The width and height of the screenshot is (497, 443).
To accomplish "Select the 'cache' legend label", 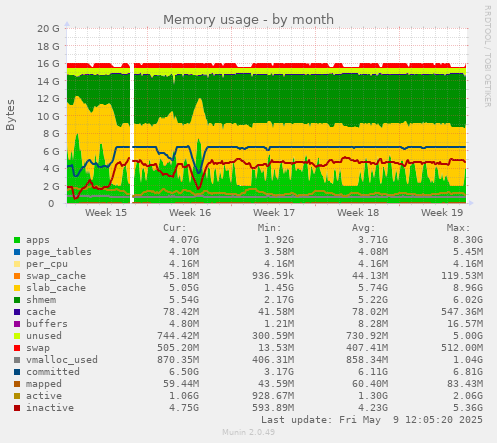I will [x=41, y=312].
